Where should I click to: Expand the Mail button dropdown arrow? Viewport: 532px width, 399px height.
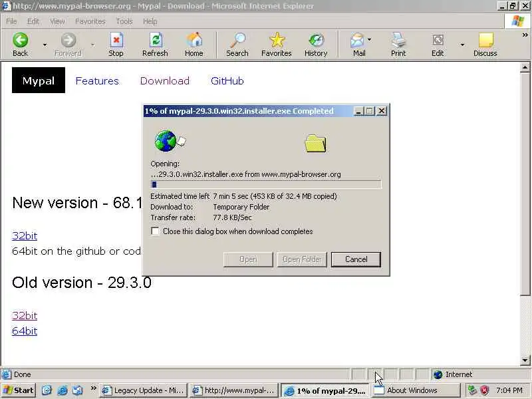click(370, 40)
